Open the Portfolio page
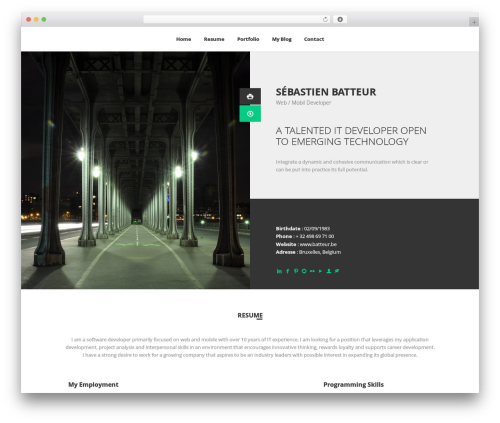 click(x=248, y=39)
